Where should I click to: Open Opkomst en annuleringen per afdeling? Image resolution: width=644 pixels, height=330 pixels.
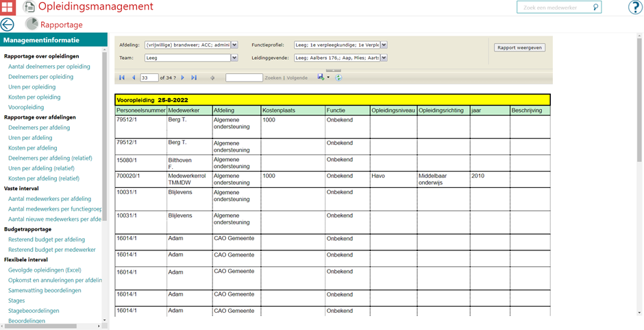(x=55, y=280)
